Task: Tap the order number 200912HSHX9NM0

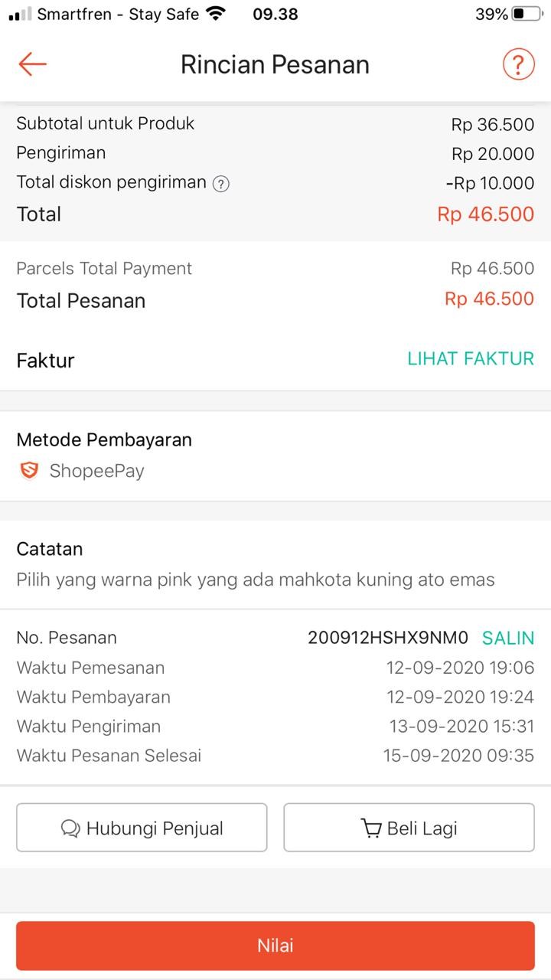Action: tap(387, 638)
